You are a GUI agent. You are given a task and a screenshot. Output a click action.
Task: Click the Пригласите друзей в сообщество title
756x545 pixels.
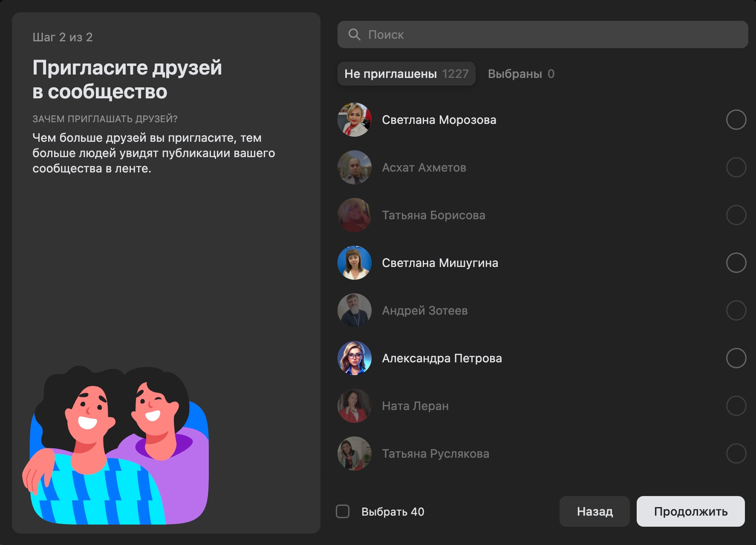tap(127, 80)
